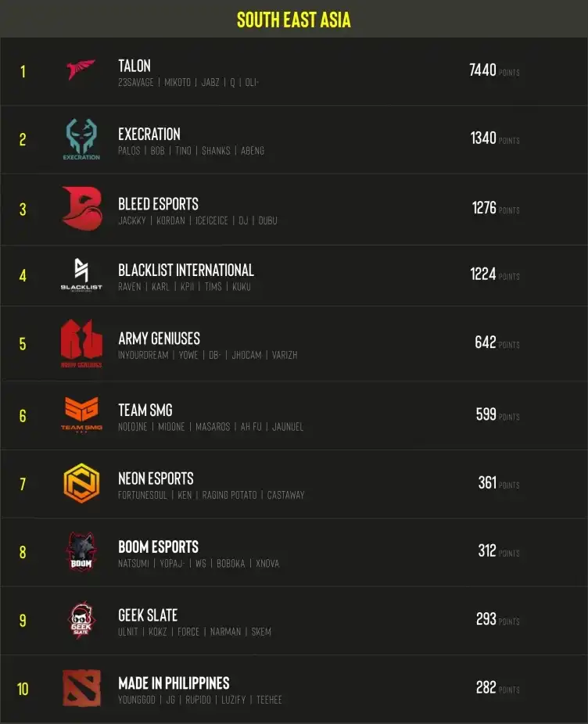Click the South East Asia header
The height and width of the screenshot is (724, 588).
(294, 20)
